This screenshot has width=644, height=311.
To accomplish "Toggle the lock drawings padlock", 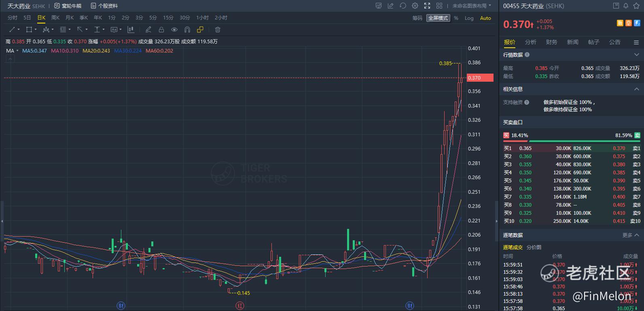I will point(161,30).
